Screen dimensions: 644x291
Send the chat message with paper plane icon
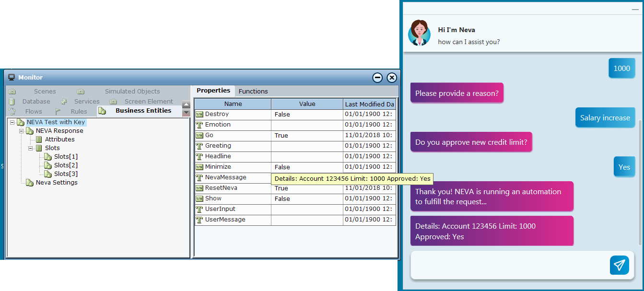619,265
